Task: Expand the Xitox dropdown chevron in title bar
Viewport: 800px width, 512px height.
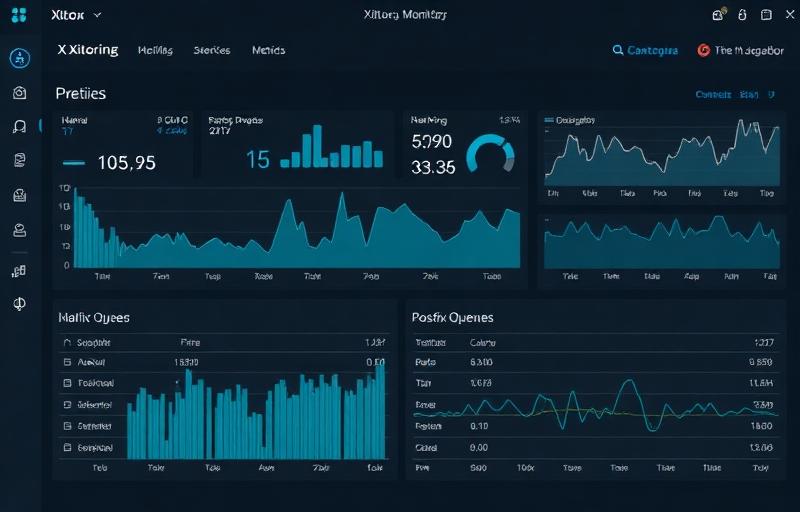Action: pos(96,16)
